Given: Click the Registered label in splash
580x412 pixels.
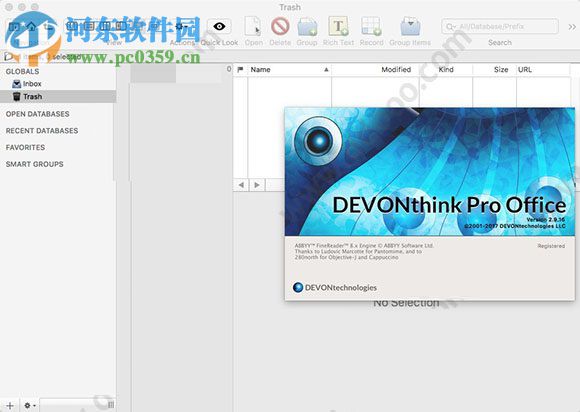Looking at the screenshot, I should pos(551,246).
